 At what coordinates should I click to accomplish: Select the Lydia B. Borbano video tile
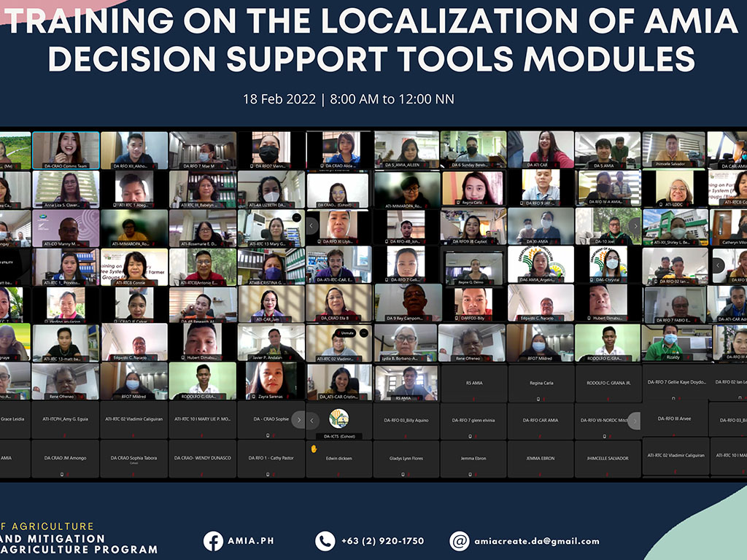coord(406,343)
